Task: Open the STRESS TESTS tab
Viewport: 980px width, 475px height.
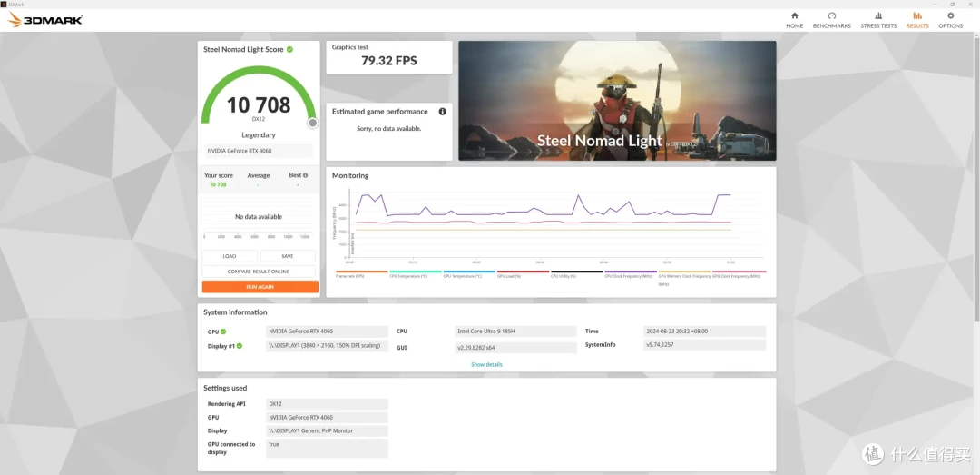Action: [878, 20]
